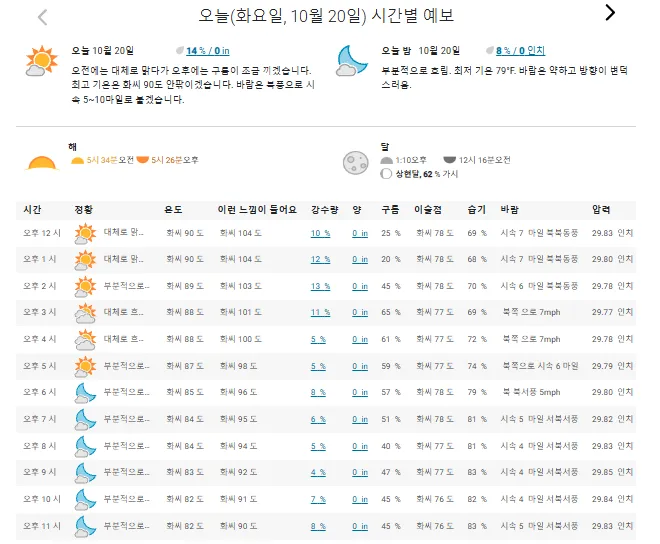
Task: Click the full moon phase icon
Action: 355,163
